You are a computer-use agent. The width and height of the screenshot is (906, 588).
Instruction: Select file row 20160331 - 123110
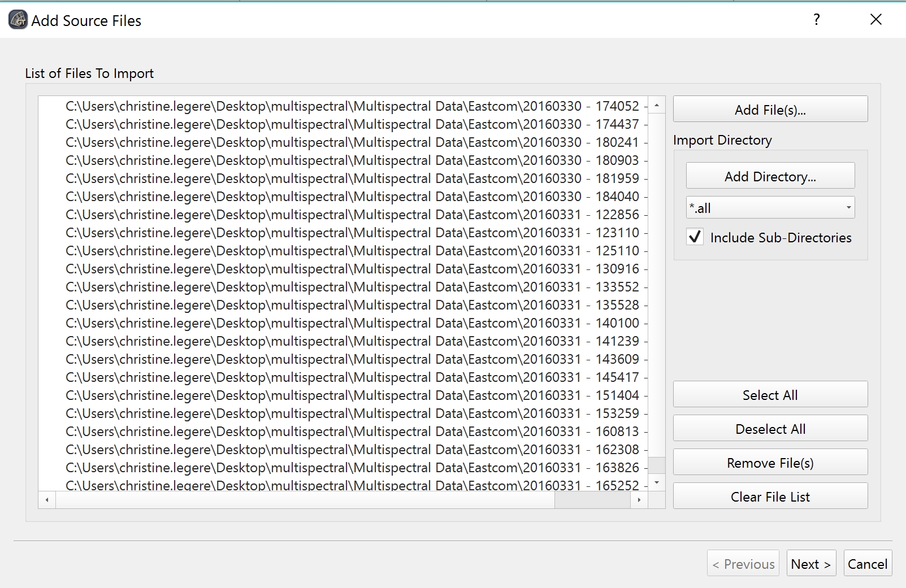point(343,233)
